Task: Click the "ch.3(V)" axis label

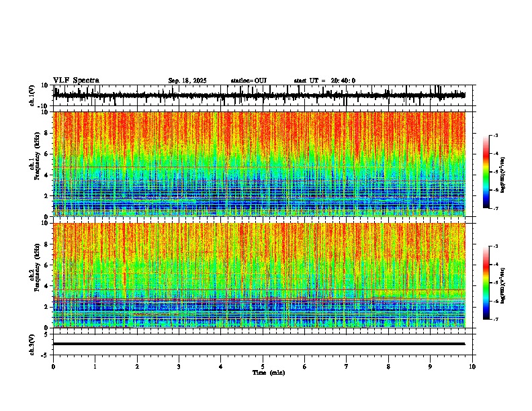Action: tap(32, 345)
